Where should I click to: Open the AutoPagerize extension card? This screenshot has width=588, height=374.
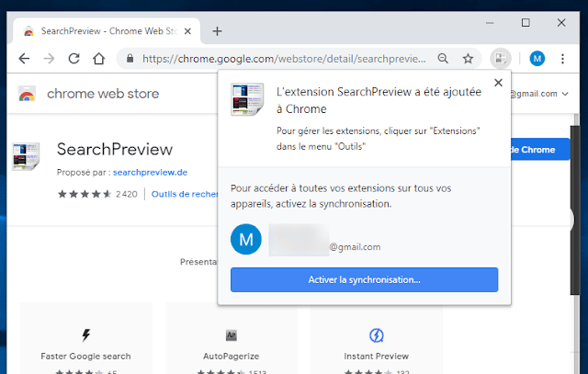coord(231,338)
